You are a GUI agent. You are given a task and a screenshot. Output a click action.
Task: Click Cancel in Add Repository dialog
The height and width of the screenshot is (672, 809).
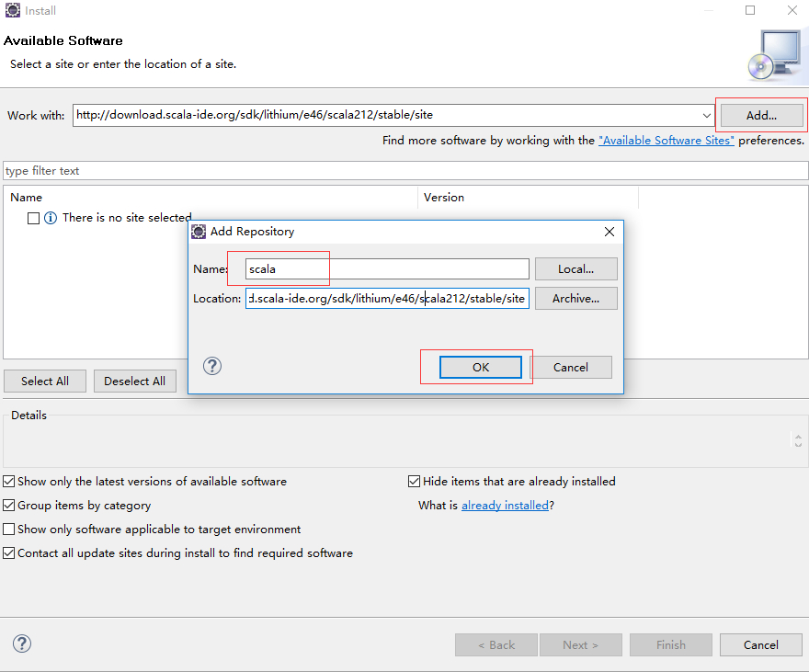tap(571, 367)
